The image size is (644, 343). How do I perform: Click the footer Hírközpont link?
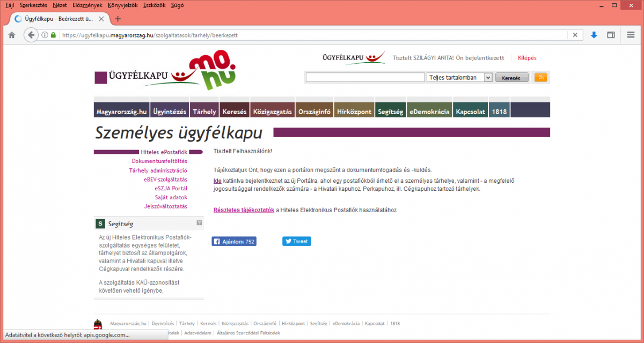pos(293,324)
